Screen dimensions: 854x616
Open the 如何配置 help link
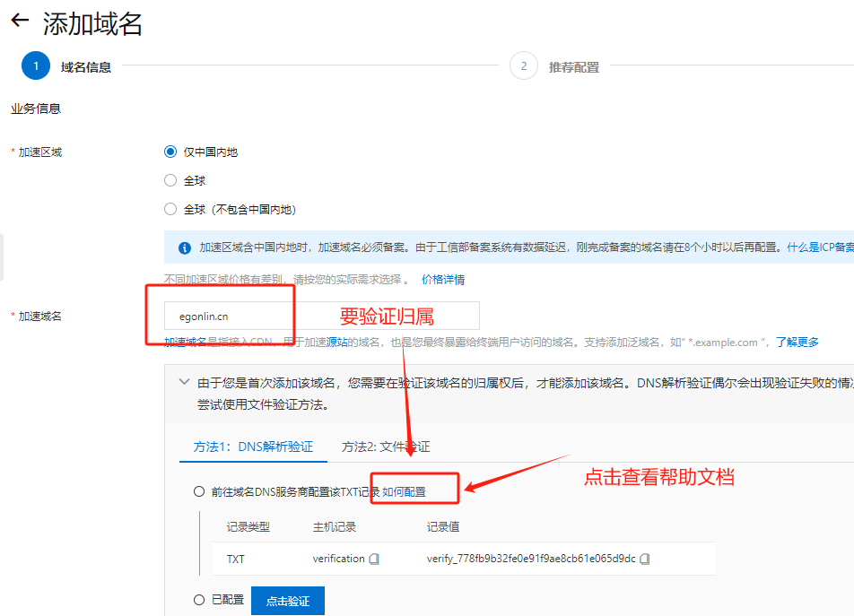405,491
